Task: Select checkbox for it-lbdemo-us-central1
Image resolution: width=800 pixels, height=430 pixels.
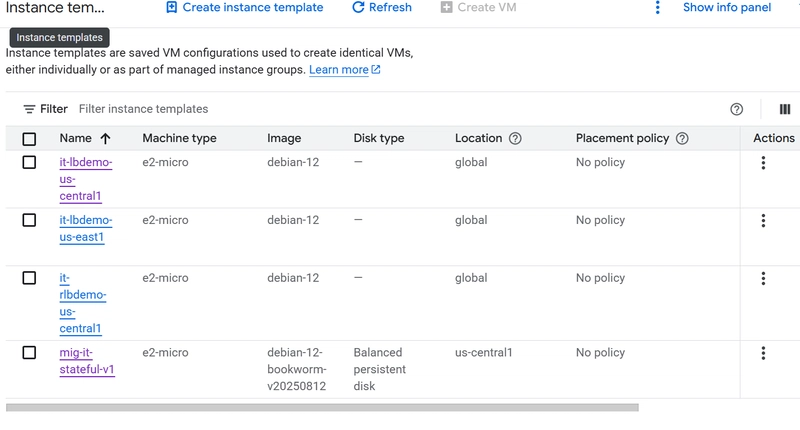Action: pyautogui.click(x=29, y=162)
